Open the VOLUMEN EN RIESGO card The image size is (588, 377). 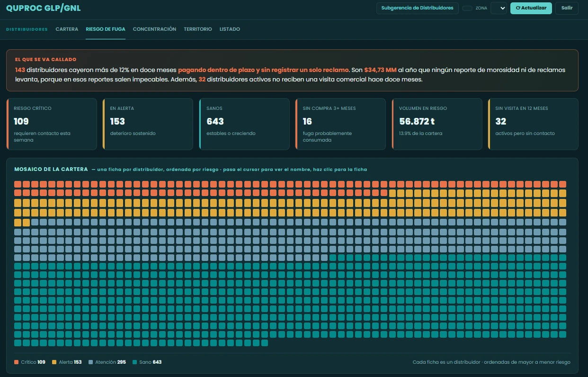(437, 124)
